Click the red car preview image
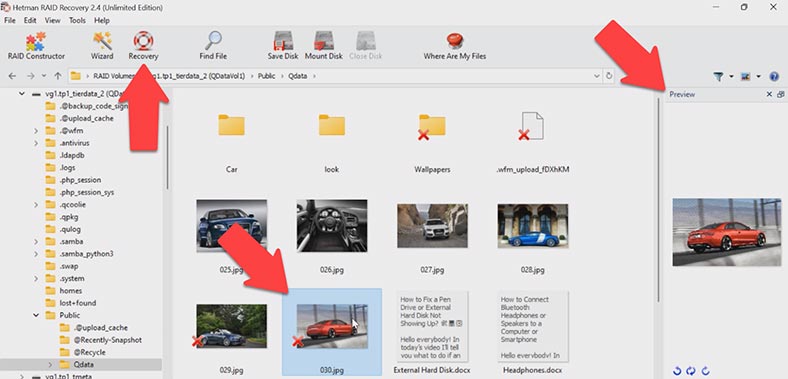Viewport: 788px width, 379px height. point(727,232)
